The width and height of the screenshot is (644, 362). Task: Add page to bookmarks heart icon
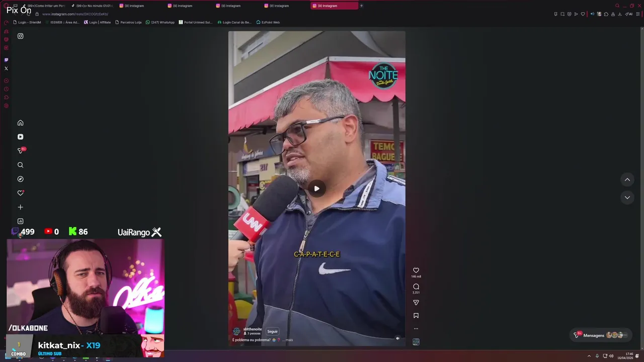pos(583,14)
